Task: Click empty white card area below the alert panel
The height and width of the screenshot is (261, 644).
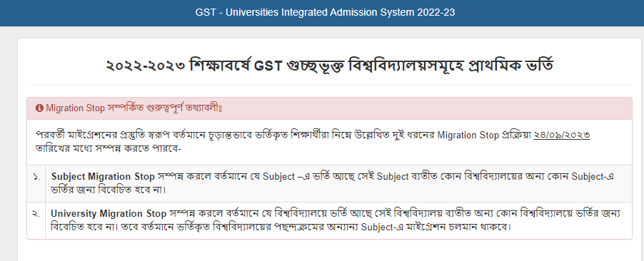Action: [x=329, y=250]
